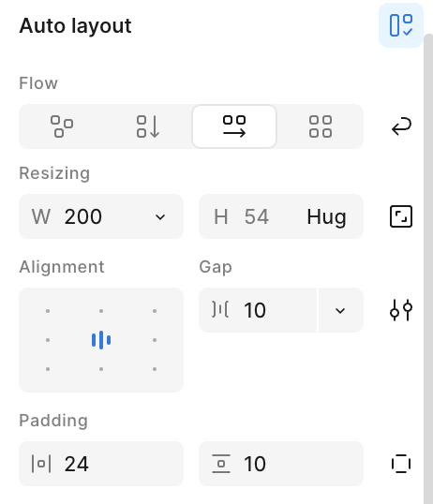Edit horizontal padding value 24
The width and height of the screenshot is (433, 504).
[x=101, y=464]
